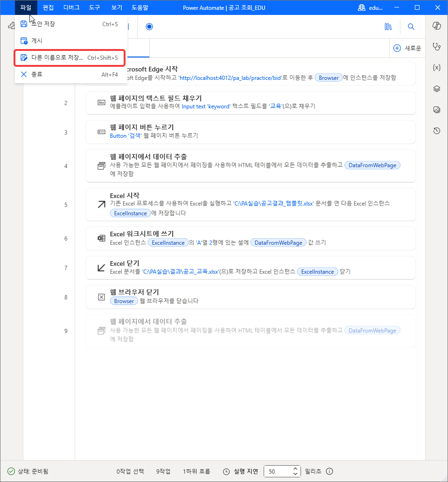The image size is (448, 482).
Task: Click Browser pill in action 8
Action: click(x=124, y=301)
